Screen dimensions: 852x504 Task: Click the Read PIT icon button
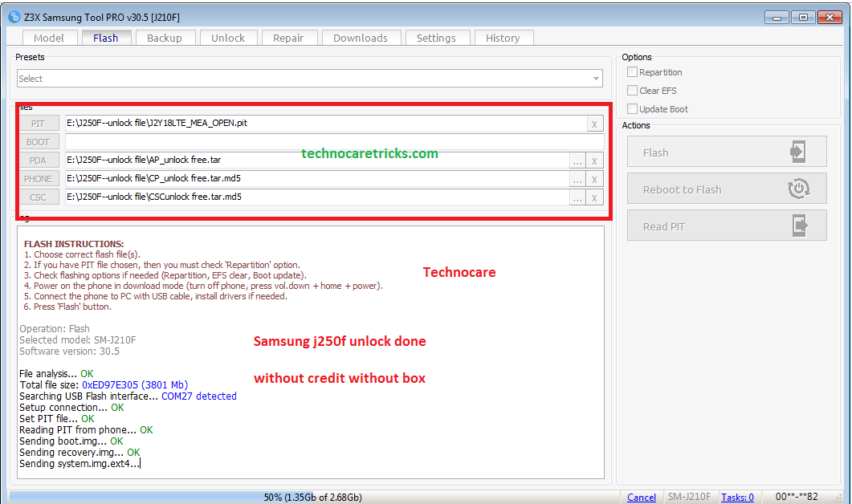797,226
